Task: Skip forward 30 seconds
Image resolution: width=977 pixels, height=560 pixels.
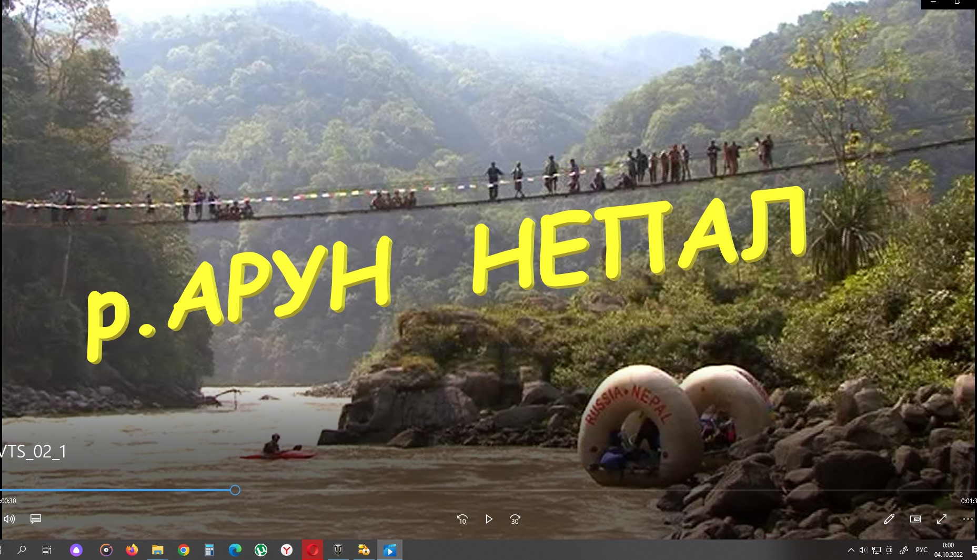Action: click(515, 519)
